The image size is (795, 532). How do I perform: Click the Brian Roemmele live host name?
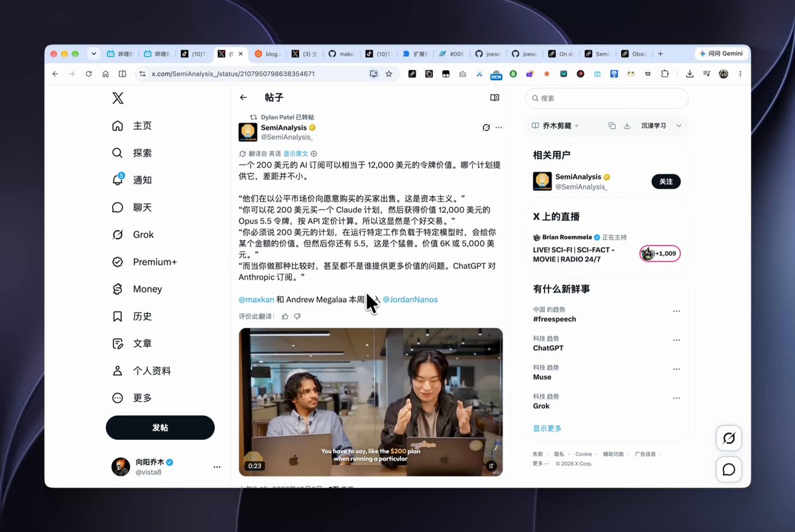(x=567, y=237)
